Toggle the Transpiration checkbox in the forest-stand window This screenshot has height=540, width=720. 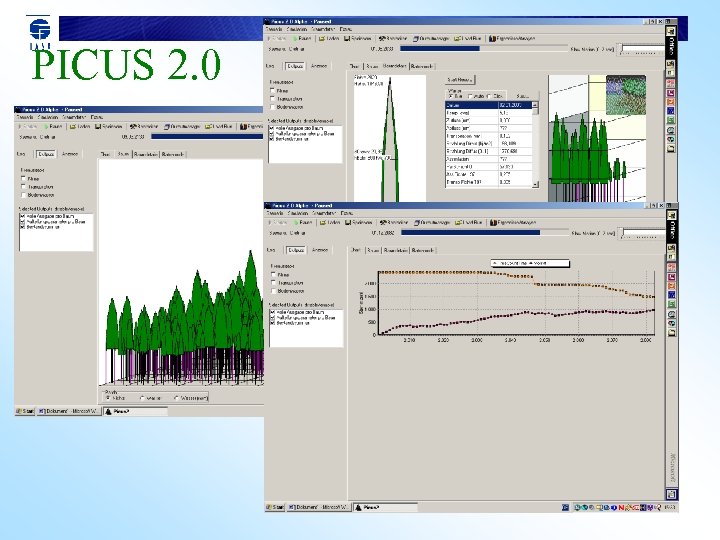tap(23, 187)
